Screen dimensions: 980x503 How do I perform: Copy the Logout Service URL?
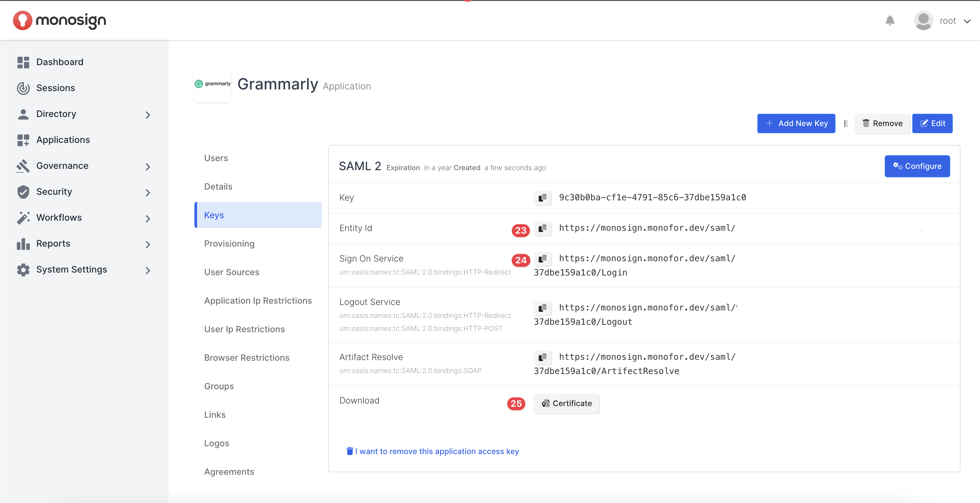[x=542, y=308]
